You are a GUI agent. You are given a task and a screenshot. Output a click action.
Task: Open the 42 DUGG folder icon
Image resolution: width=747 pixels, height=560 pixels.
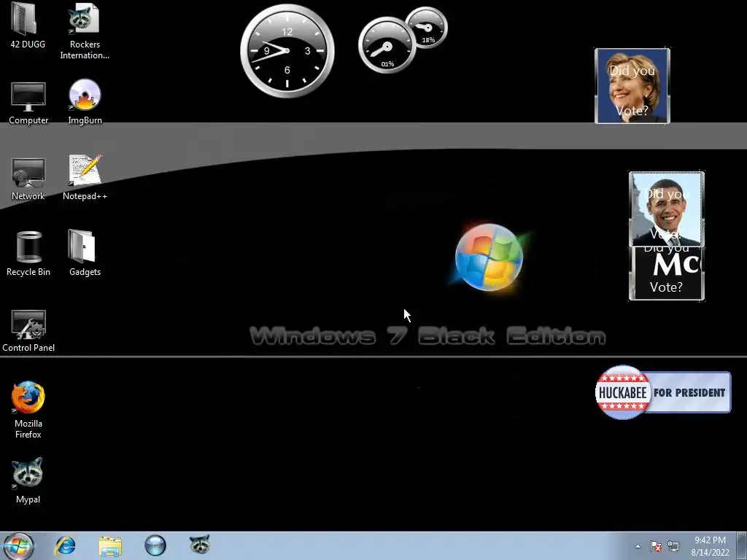coord(28,26)
